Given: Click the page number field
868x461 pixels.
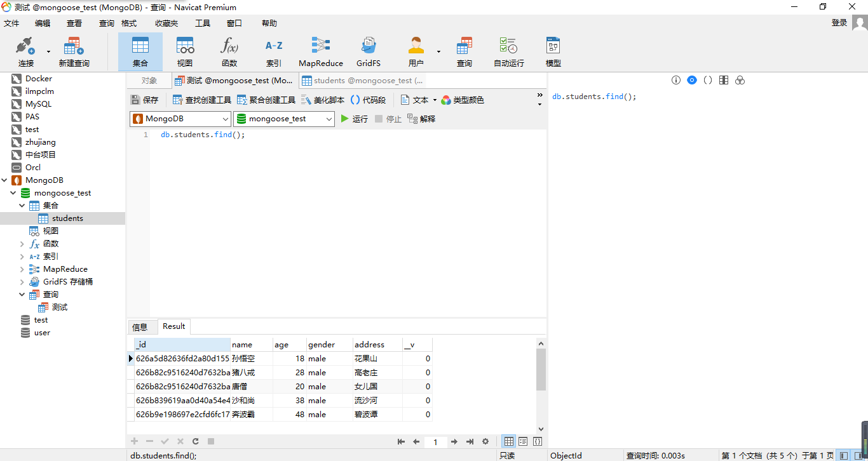Looking at the screenshot, I should (x=435, y=442).
